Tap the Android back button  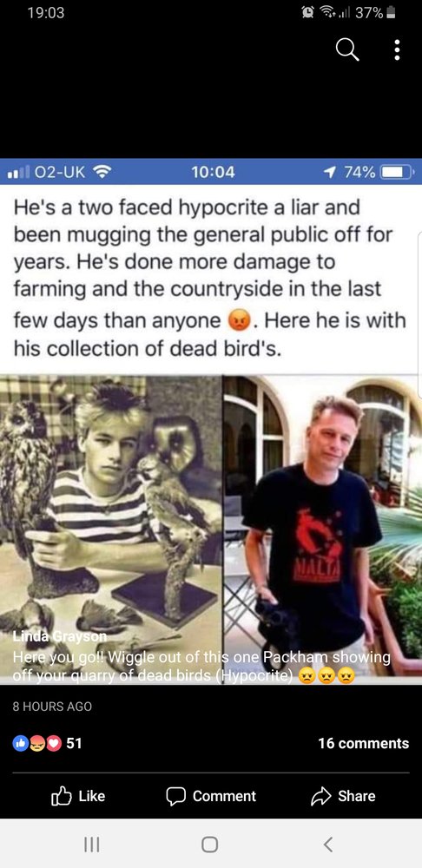328,844
